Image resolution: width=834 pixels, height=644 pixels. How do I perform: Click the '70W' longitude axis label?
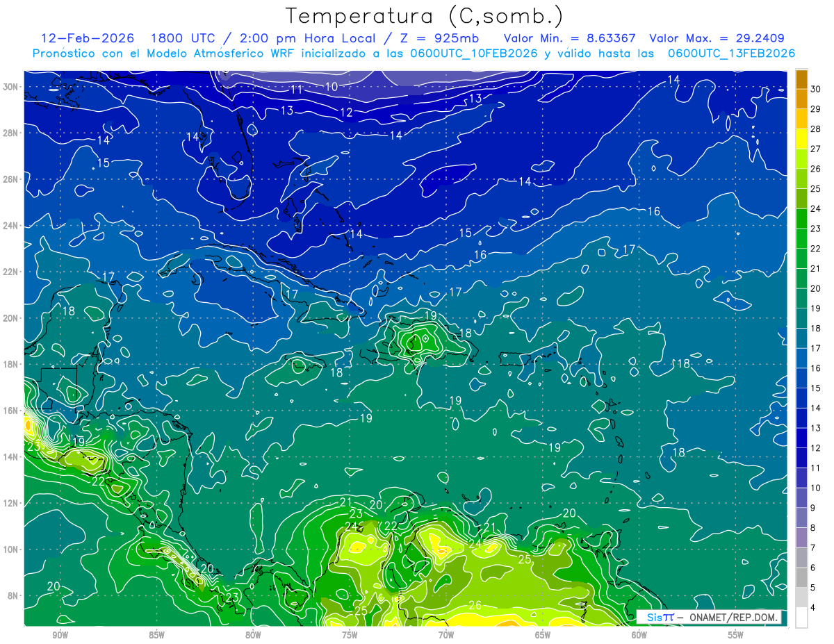pos(446,635)
